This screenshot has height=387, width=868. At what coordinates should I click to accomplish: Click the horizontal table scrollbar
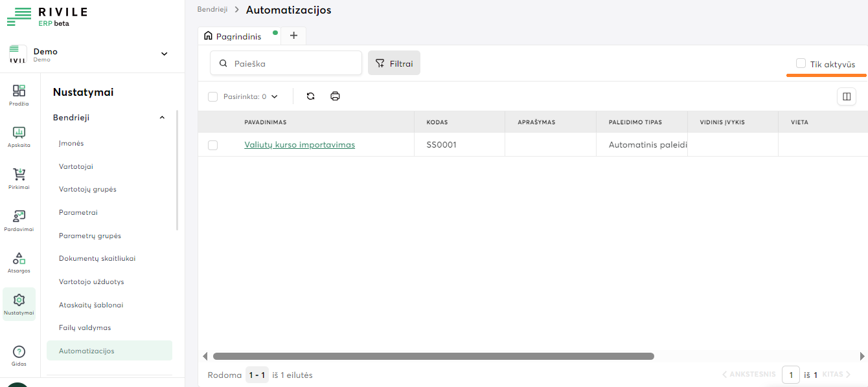(x=433, y=356)
